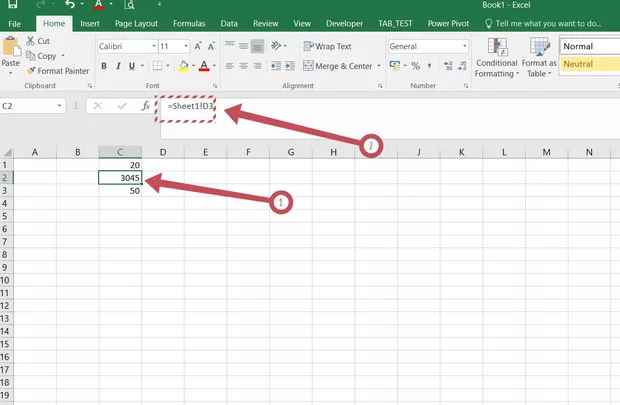Click the Cancel X in formula bar
This screenshot has width=620, height=405.
click(x=98, y=106)
